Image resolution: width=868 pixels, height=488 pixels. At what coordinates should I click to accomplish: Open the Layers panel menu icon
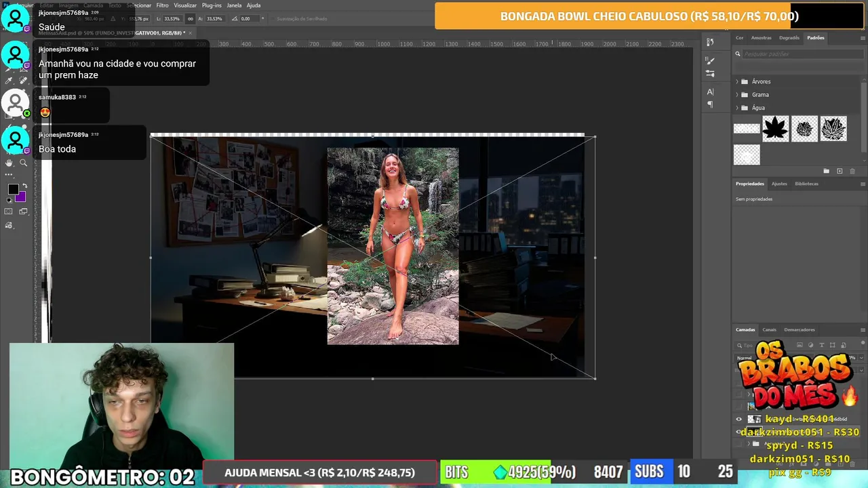(863, 329)
